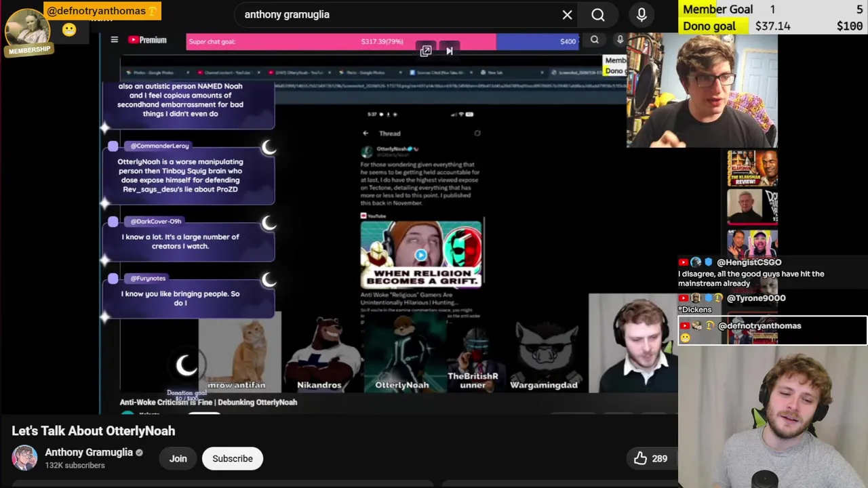Screen dimensions: 868x488
Task: Click the OtterlyNoah tweet author name
Action: point(392,149)
